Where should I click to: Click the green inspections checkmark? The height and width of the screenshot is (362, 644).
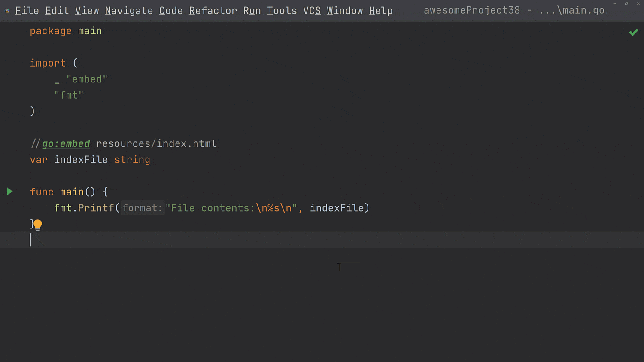tap(634, 32)
